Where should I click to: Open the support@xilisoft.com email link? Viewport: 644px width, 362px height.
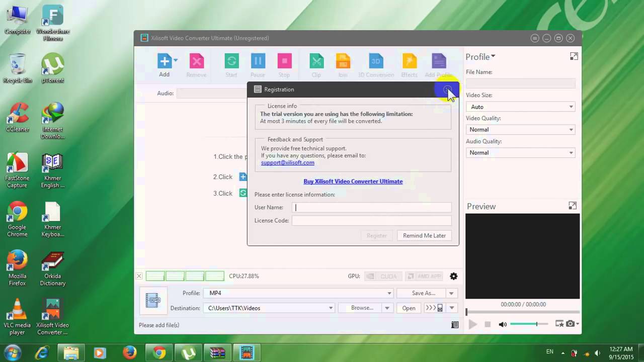(288, 162)
